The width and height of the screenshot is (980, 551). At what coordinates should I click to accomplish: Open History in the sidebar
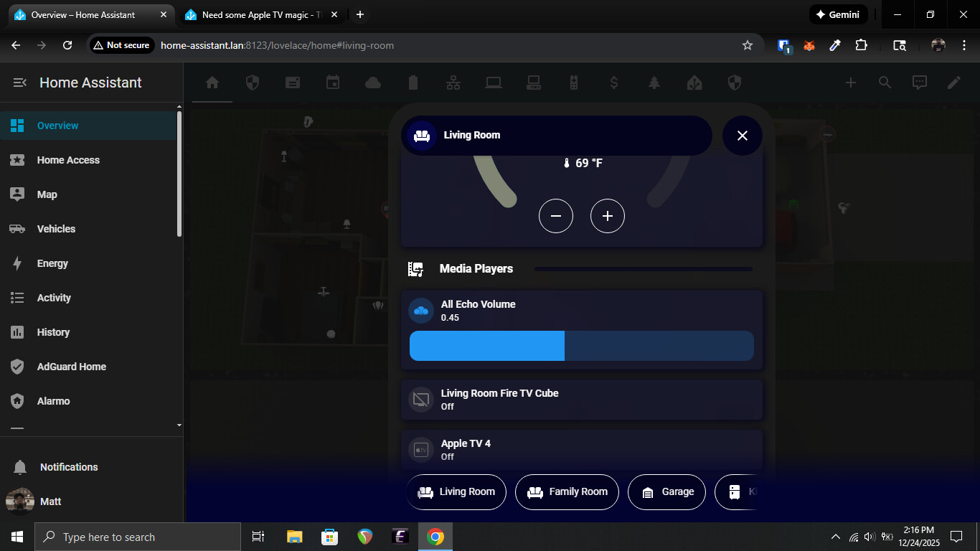[88, 332]
